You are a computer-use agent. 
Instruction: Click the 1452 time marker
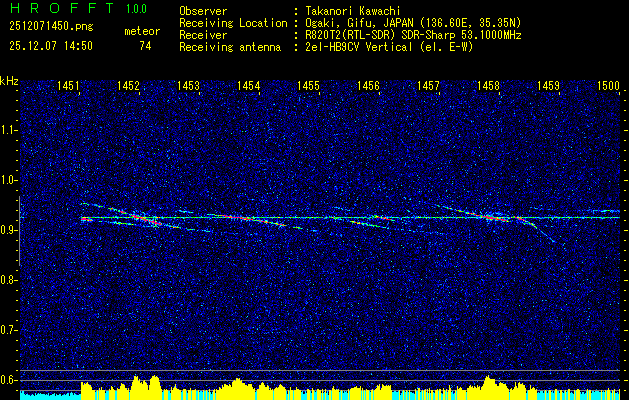(x=128, y=85)
